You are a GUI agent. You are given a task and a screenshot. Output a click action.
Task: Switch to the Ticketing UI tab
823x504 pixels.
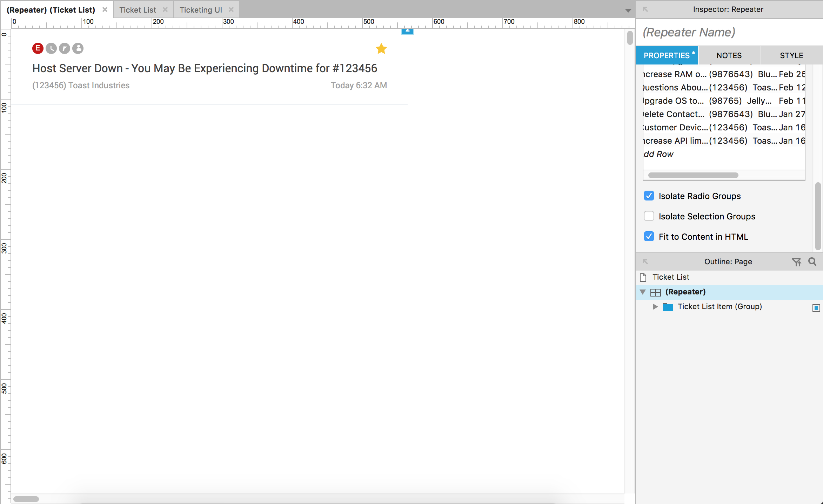pos(201,10)
